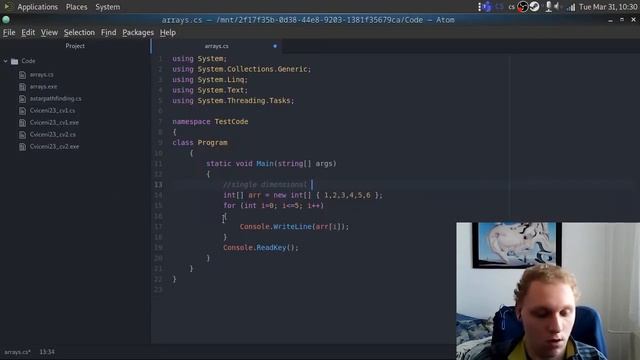
Task: Click file icon beside astarpathfinding.cs
Action: coord(22,99)
